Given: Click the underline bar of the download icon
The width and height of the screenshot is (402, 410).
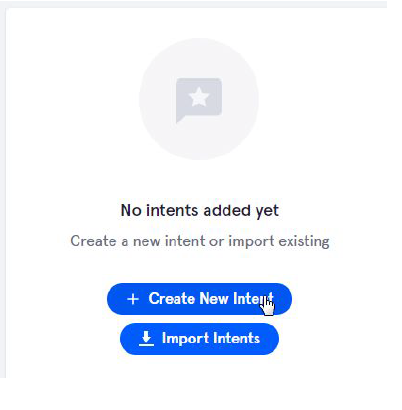Looking at the screenshot, I should pos(146,345).
